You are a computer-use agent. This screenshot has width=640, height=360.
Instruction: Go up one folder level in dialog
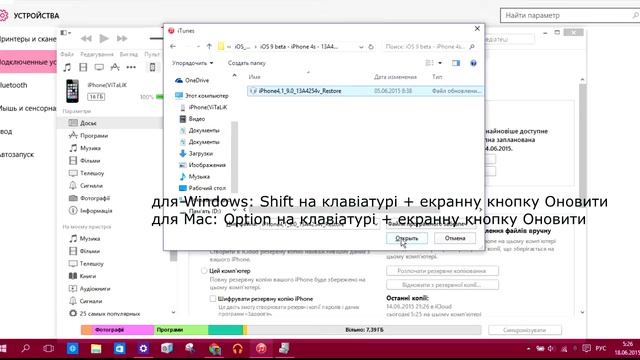click(209, 47)
